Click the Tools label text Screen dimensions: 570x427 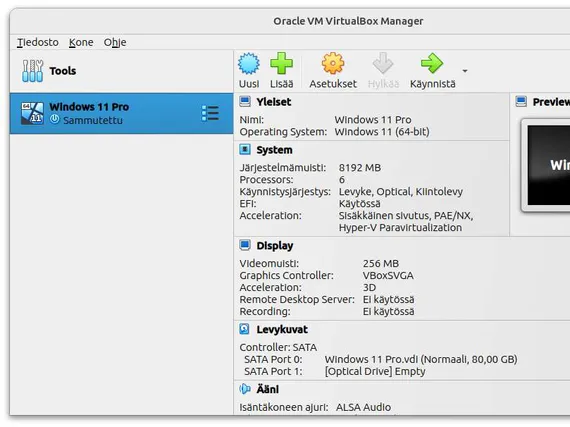coord(63,71)
